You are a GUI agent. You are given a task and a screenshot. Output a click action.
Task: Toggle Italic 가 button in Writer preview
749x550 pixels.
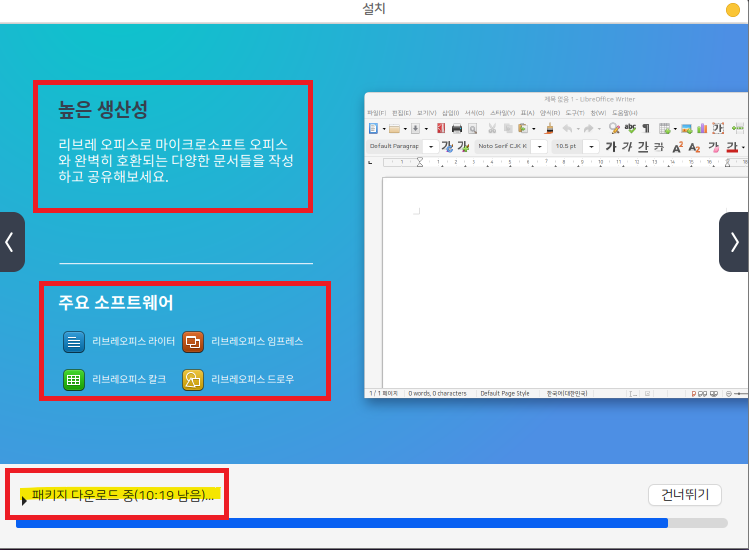coord(627,147)
